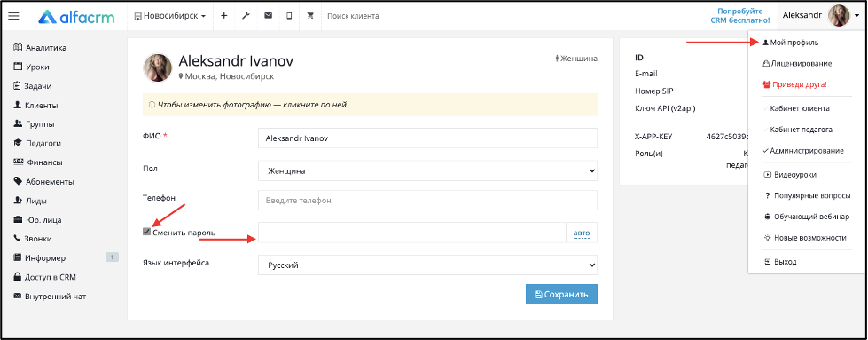Viewport: 868px width, 340px height.
Task: Expand the Новосибирск branch dropdown
Action: coord(170,16)
